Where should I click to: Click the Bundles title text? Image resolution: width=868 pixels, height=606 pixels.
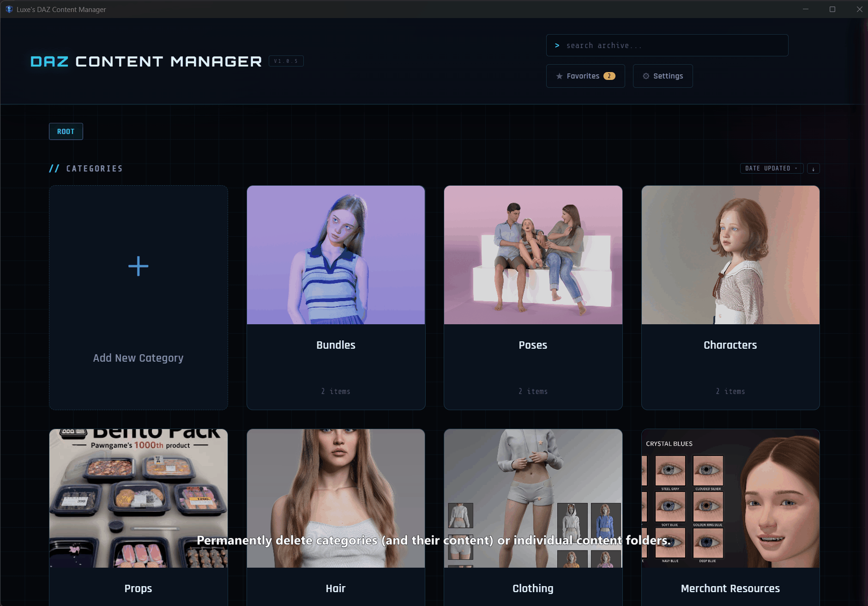(336, 345)
